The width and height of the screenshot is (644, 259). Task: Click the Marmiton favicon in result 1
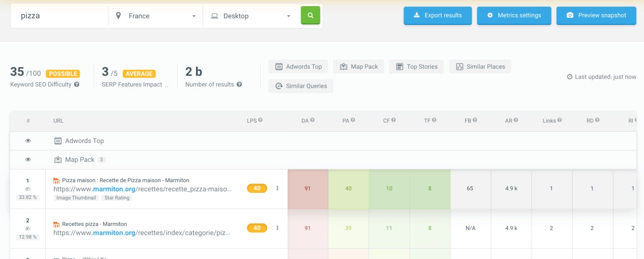click(x=56, y=181)
